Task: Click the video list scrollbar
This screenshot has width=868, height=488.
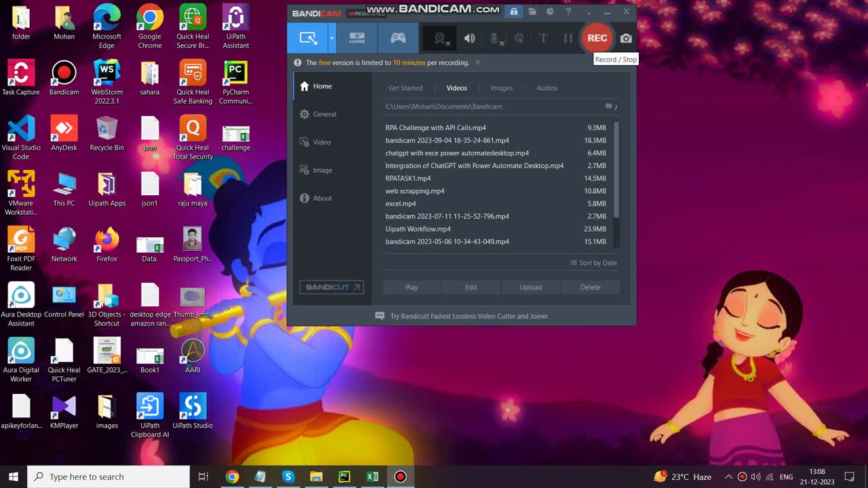Action: [x=616, y=169]
